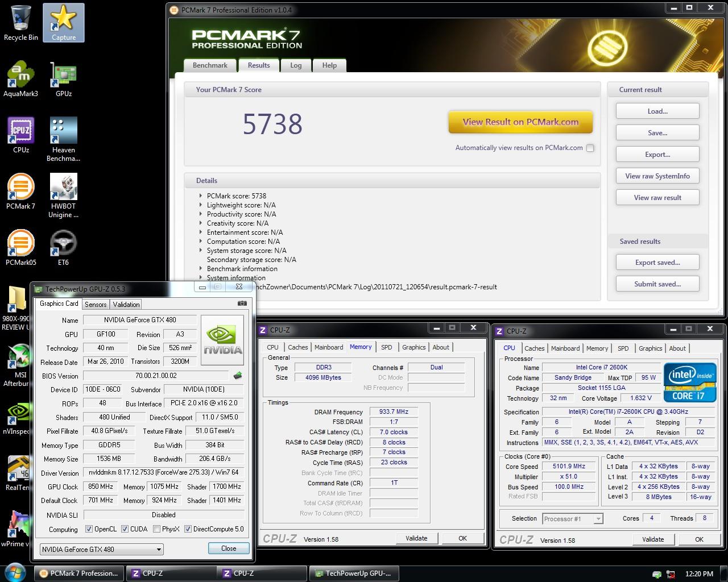728x582 pixels.
Task: Click the taskbar clock showing 12:20 PM
Action: (699, 574)
